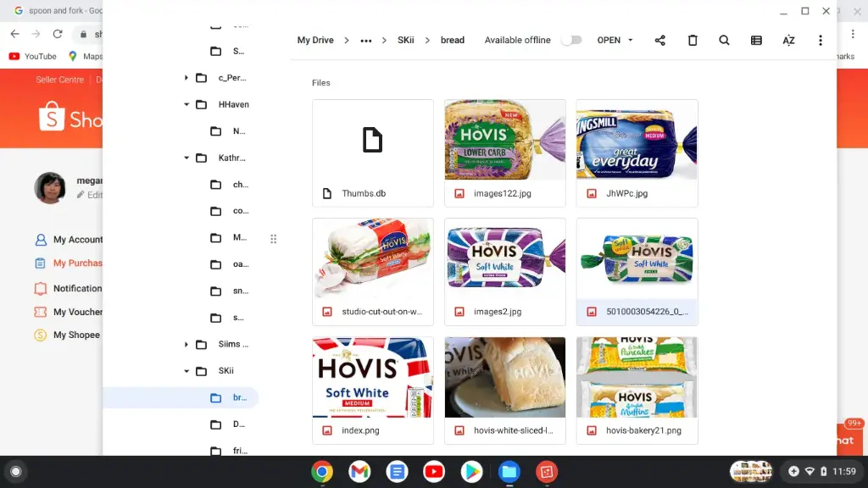Open the oa... subfolder
This screenshot has height=488, width=868.
point(230,264)
